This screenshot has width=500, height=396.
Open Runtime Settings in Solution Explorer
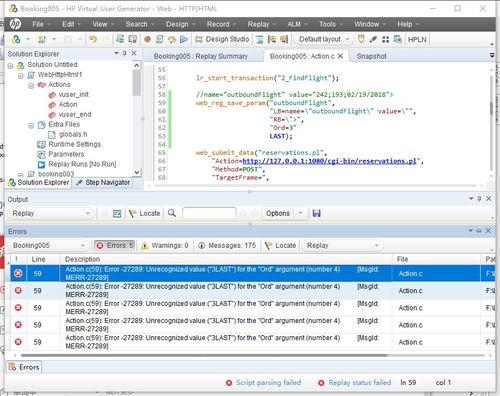click(74, 144)
